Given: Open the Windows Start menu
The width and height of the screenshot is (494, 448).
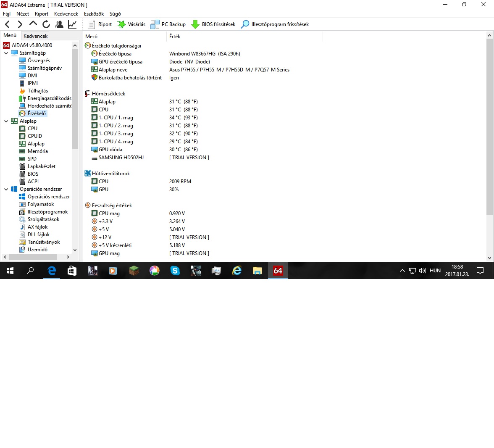Looking at the screenshot, I should (x=10, y=271).
